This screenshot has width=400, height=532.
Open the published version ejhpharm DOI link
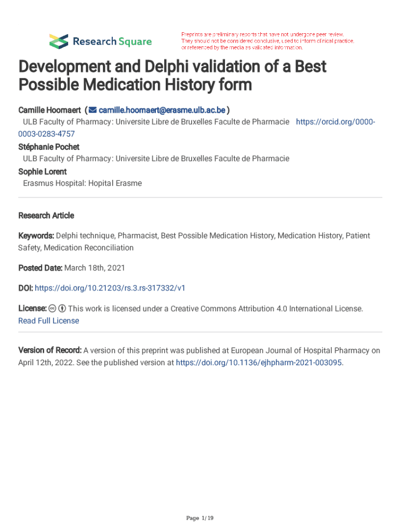pyautogui.click(x=259, y=363)
